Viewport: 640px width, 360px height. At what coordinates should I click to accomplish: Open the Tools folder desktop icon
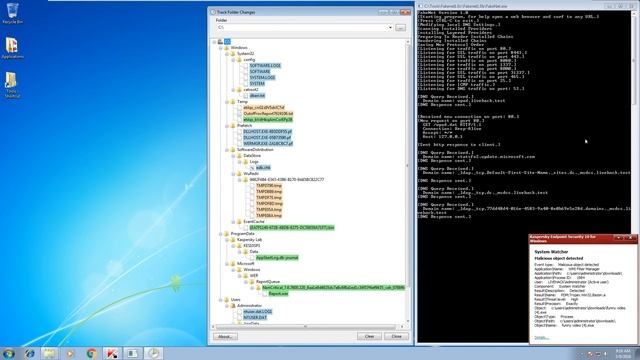[11, 85]
